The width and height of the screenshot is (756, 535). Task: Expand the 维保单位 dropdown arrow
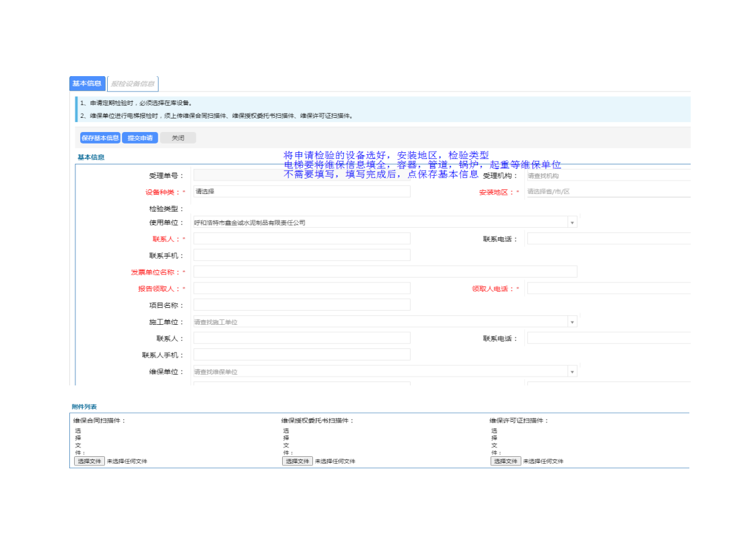(572, 371)
